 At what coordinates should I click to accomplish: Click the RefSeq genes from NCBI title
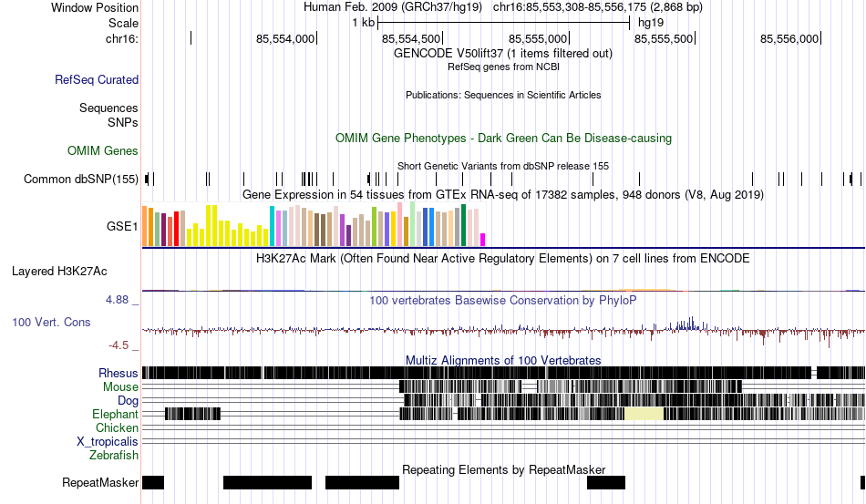[x=503, y=67]
